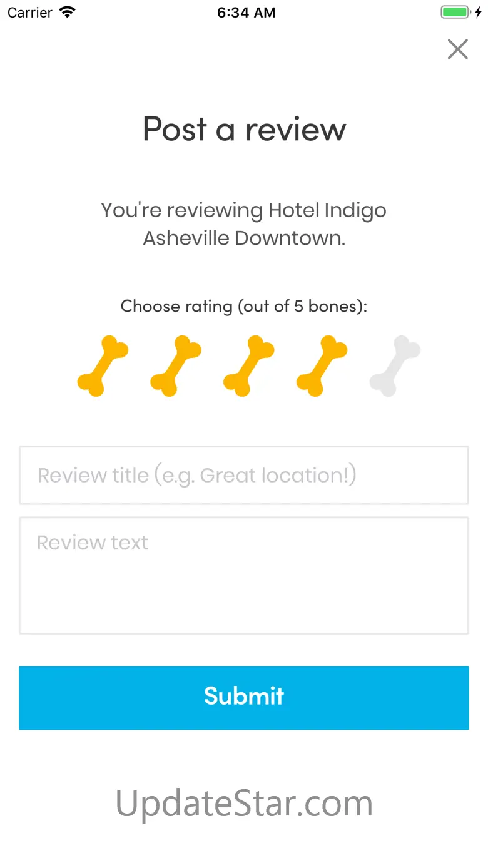This screenshot has width=488, height=868.
Task: Tap the 6:34 AM clock
Action: tap(246, 13)
